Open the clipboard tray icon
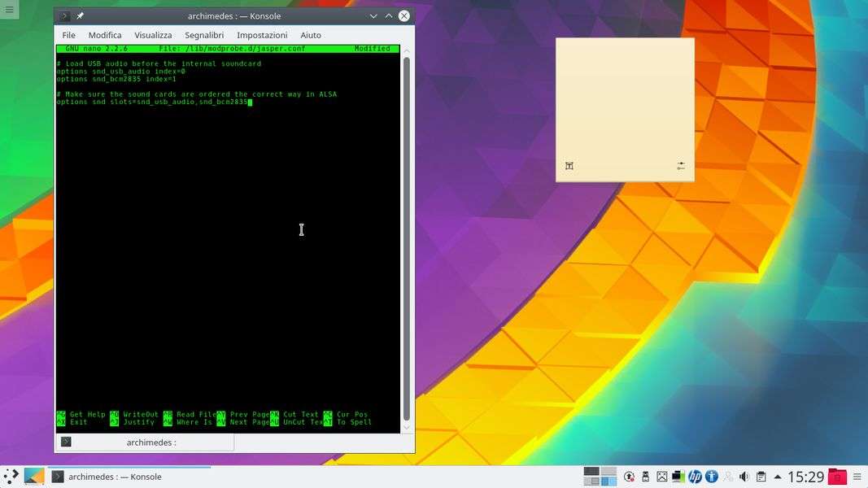This screenshot has height=488, width=868. (761, 477)
